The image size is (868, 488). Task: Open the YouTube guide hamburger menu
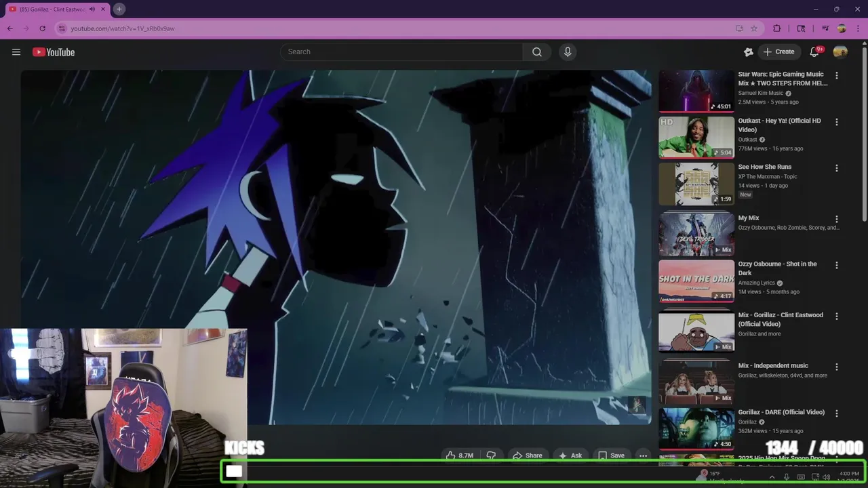point(16,52)
